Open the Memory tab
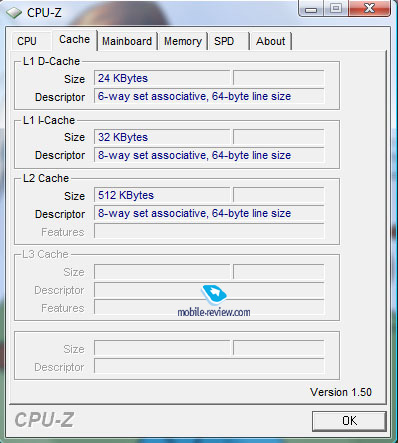Image resolution: width=398 pixels, height=443 pixels. (183, 41)
